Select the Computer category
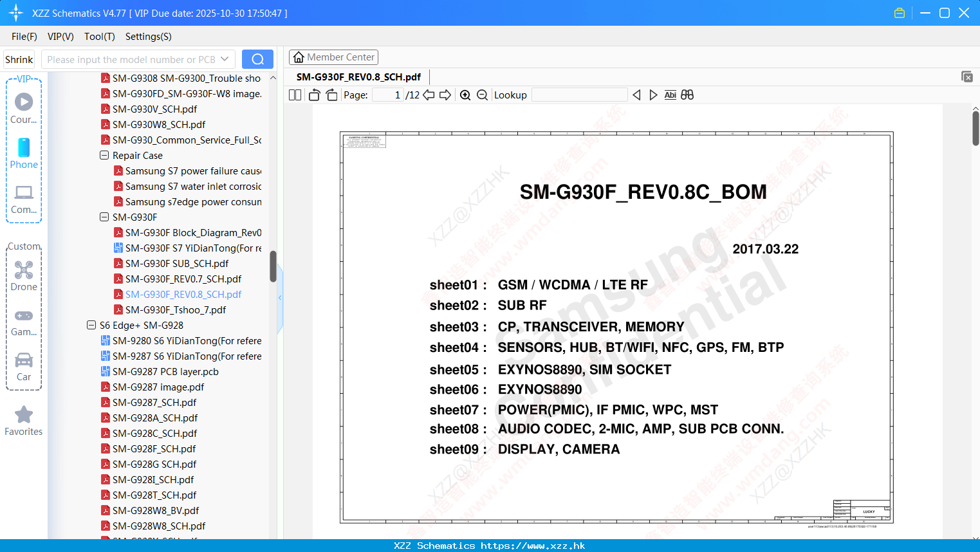Image resolution: width=980 pixels, height=552 pixels. click(24, 199)
